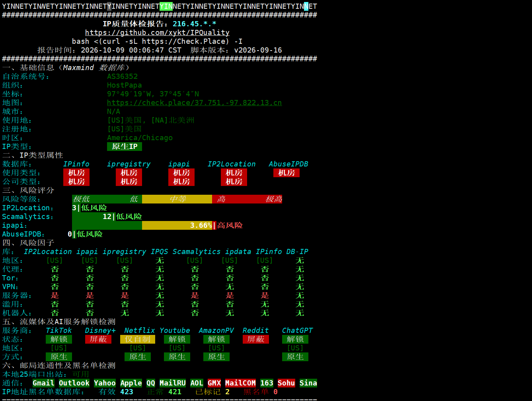532x401 pixels.
Task: Open the github.com/xykt/IPQuality link
Action: tap(157, 33)
